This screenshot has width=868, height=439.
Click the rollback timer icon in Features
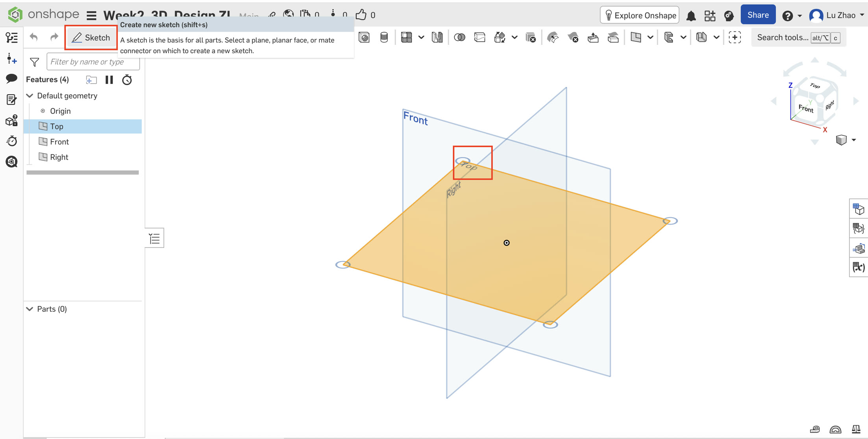click(127, 80)
